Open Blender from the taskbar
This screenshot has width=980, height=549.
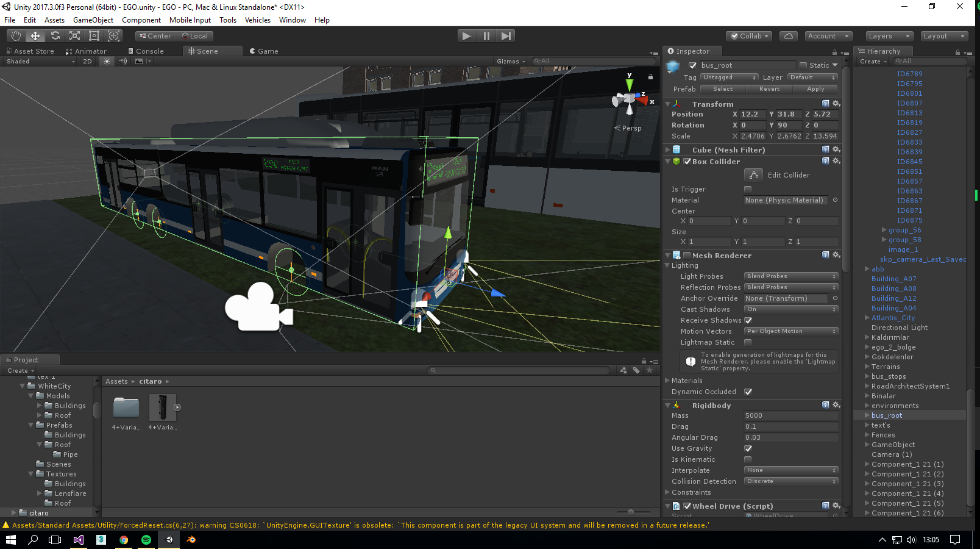tap(191, 540)
